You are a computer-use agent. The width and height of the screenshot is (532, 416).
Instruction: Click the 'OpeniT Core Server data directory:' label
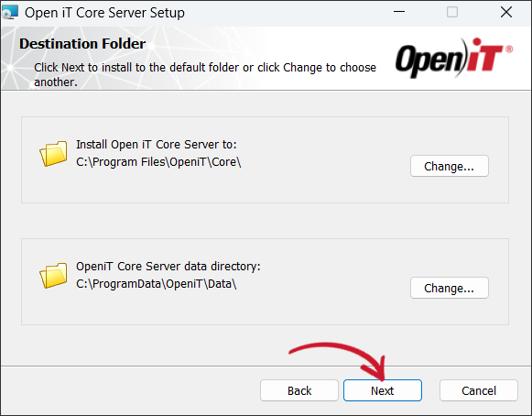point(168,267)
